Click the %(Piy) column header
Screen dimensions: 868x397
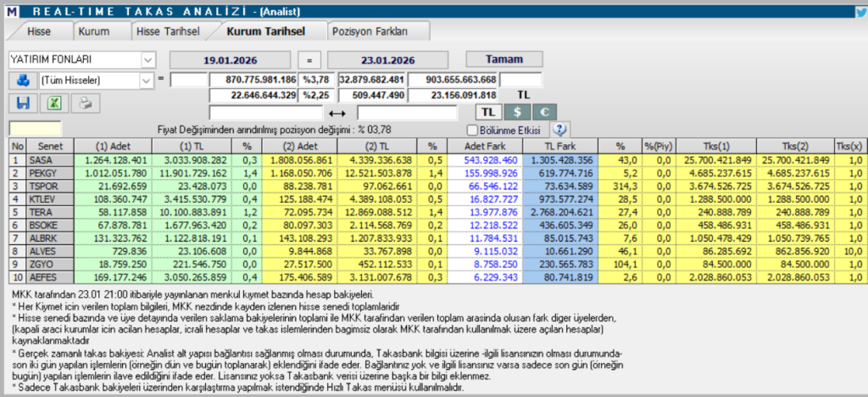coord(658,146)
